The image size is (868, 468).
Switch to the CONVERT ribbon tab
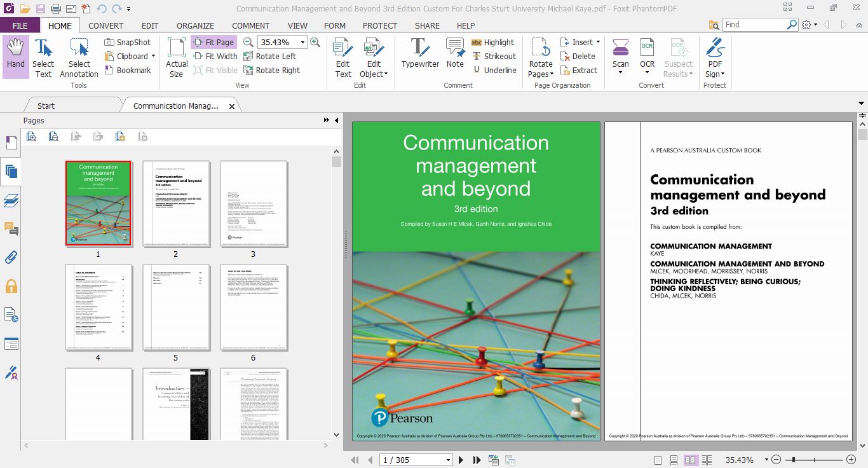click(106, 25)
